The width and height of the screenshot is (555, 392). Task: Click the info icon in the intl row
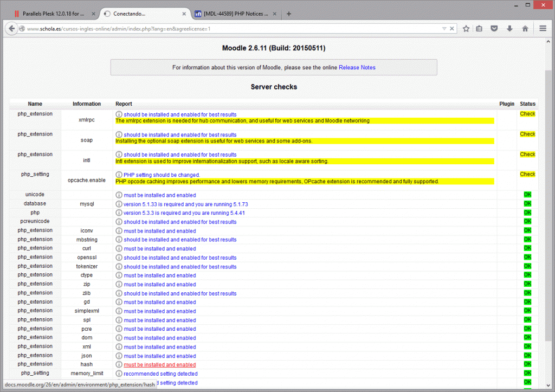pyautogui.click(x=119, y=155)
